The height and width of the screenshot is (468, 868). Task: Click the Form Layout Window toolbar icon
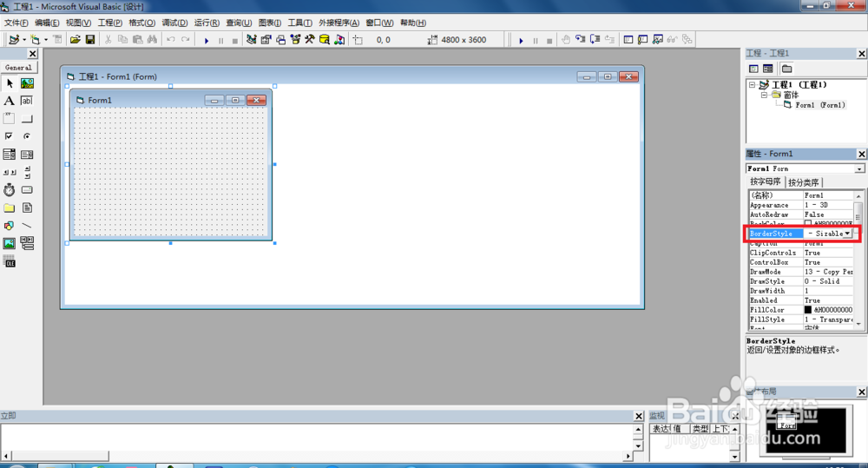pos(280,39)
